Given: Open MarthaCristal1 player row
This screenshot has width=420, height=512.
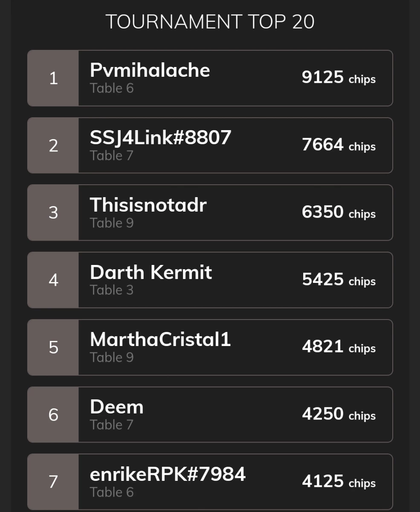Looking at the screenshot, I should [x=210, y=347].
